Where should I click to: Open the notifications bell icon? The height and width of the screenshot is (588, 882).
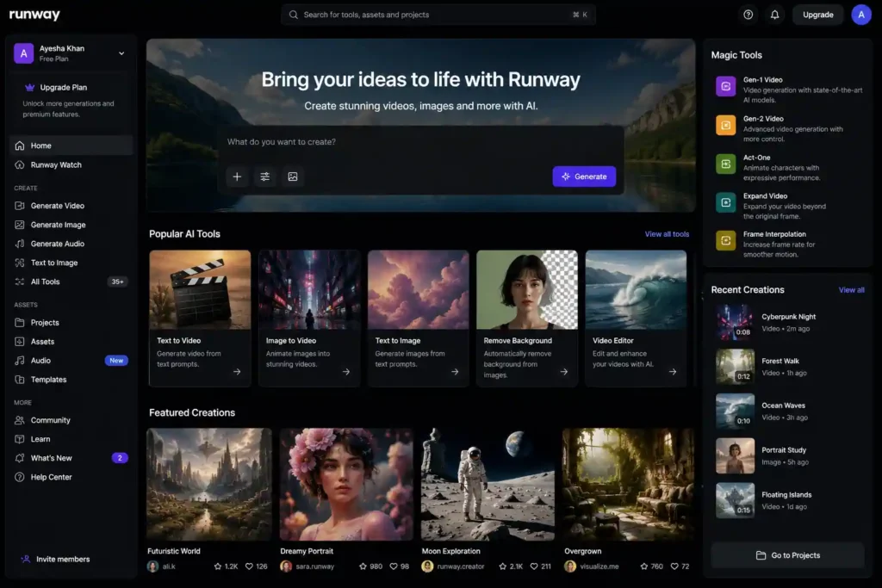pyautogui.click(x=774, y=15)
